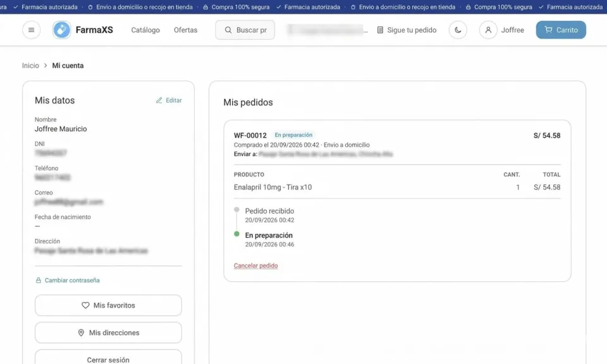Cancel order via Cancelar pedido link

[x=256, y=265]
